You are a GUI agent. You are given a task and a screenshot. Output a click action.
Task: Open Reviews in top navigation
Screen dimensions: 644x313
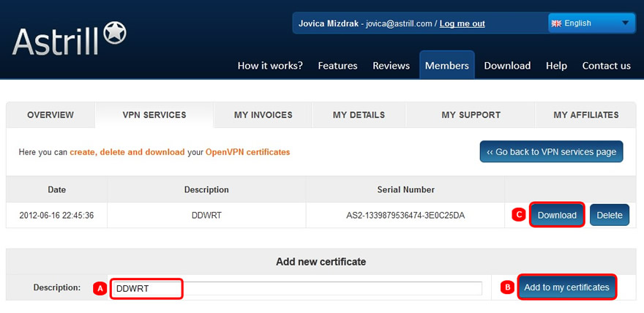pos(391,66)
